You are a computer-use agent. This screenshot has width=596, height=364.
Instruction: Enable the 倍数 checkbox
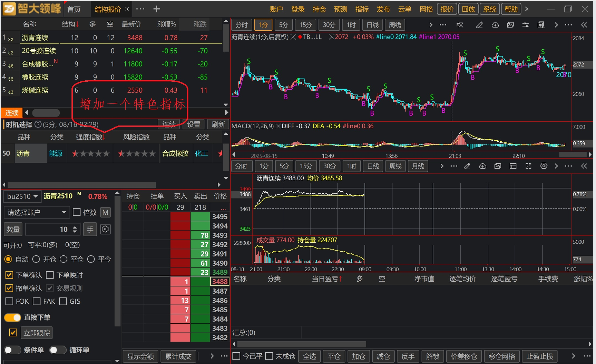(x=77, y=212)
